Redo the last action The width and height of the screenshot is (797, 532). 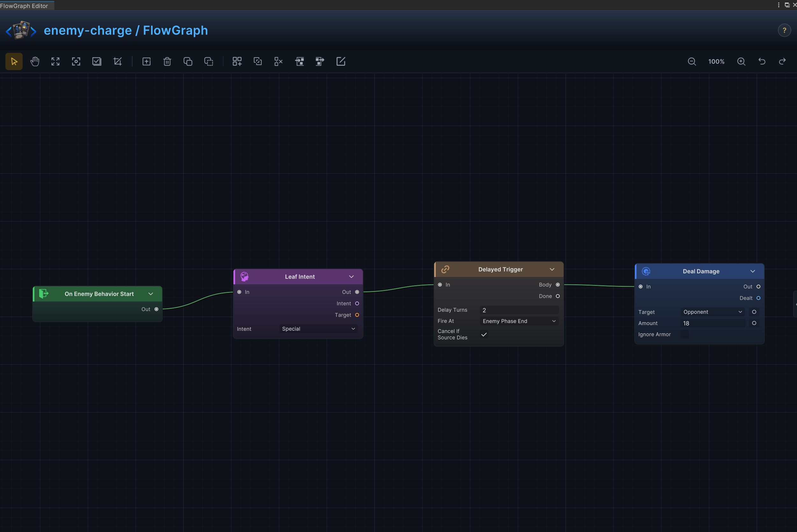coord(782,61)
